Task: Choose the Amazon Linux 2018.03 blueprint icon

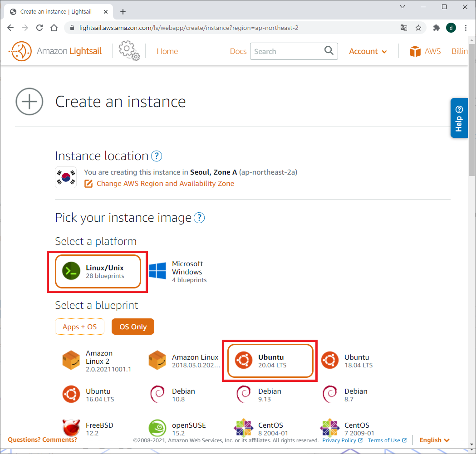Action: (157, 360)
